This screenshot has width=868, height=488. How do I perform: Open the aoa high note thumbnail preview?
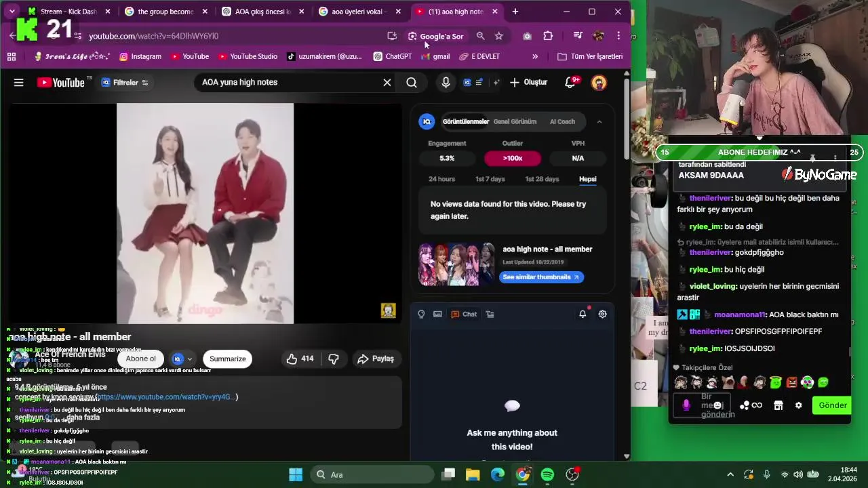pyautogui.click(x=457, y=264)
